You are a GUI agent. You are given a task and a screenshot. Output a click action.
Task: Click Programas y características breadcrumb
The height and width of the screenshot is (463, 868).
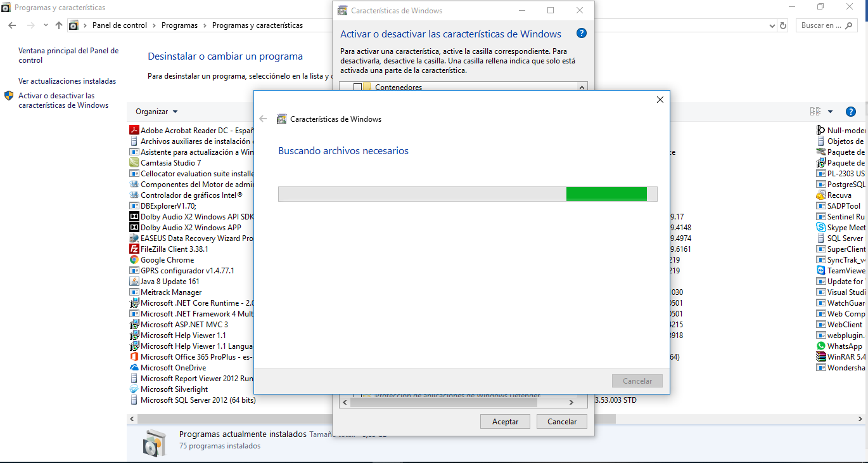(x=257, y=25)
